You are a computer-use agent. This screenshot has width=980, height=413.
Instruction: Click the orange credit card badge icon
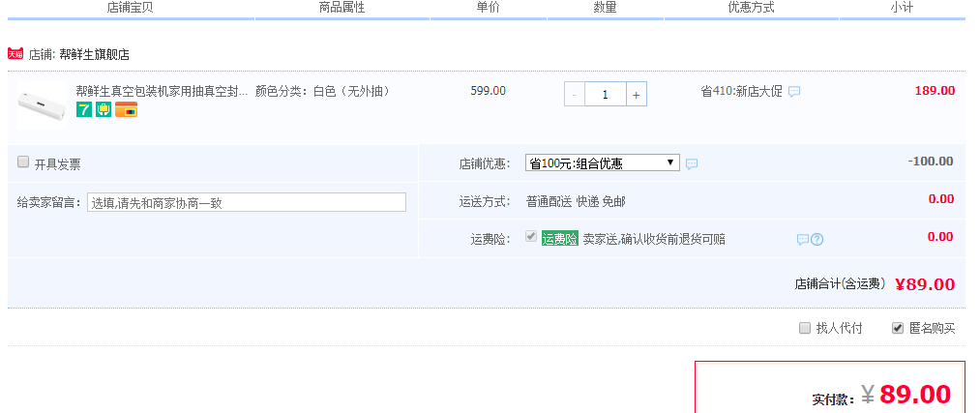tap(127, 110)
